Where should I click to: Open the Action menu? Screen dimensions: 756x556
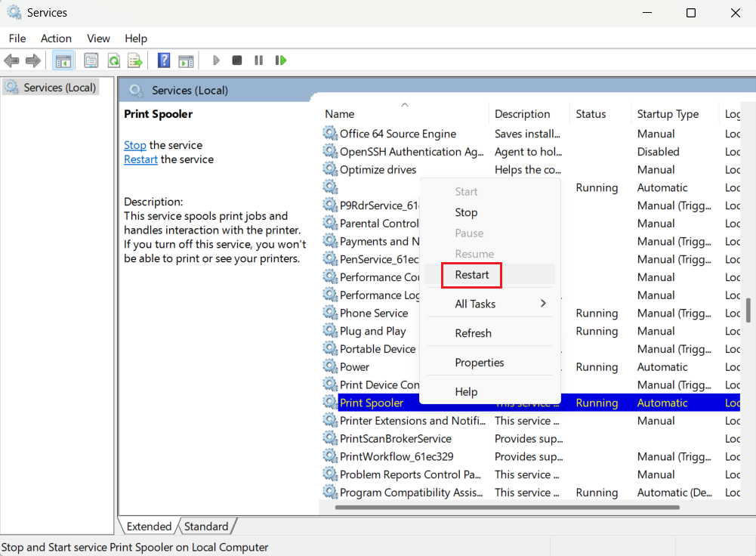[x=56, y=39]
